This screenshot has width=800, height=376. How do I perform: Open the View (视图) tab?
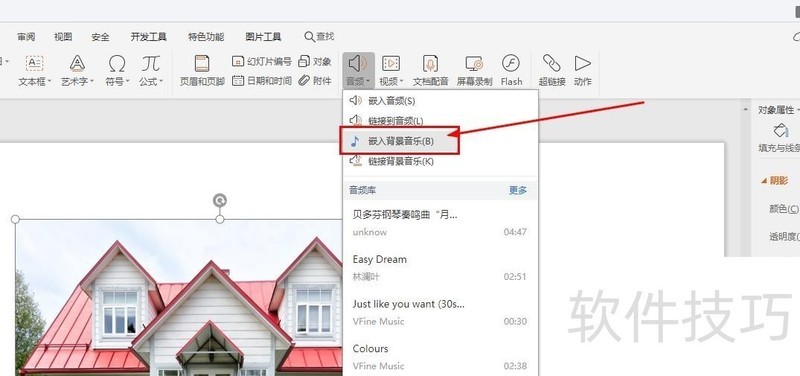click(x=63, y=37)
